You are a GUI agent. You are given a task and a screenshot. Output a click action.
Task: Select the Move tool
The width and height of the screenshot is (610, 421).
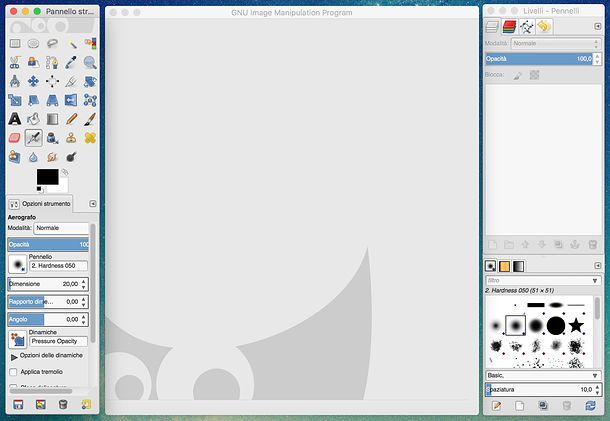coord(33,81)
